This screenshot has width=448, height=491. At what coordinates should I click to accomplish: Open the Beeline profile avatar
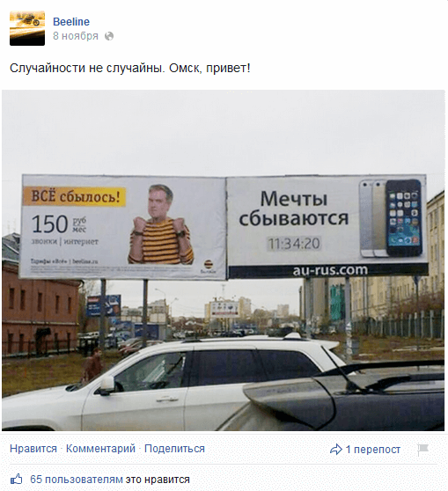pos(27,28)
